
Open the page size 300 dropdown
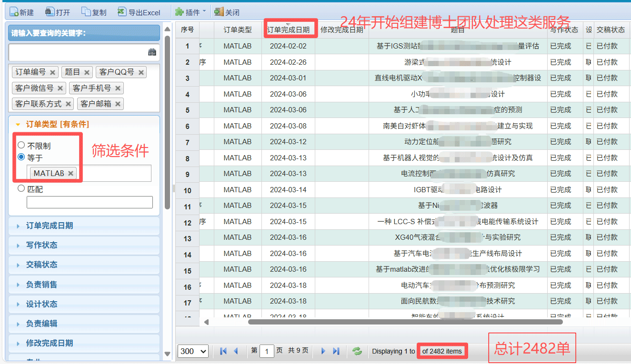193,351
